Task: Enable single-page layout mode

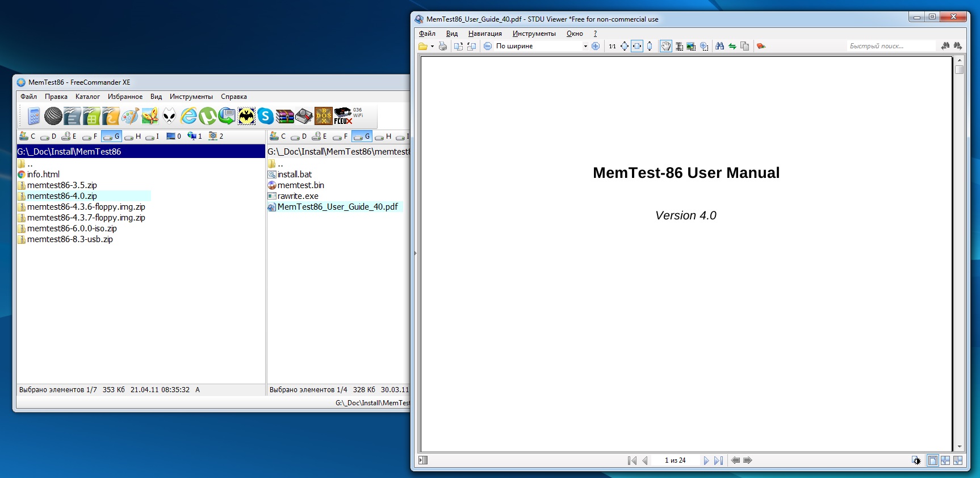Action: pyautogui.click(x=932, y=460)
